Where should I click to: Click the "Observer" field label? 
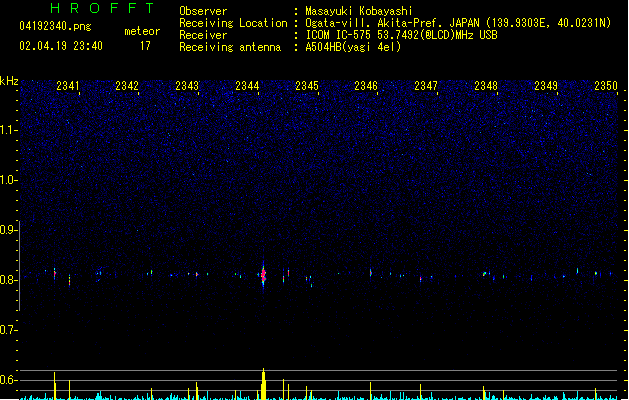(x=203, y=11)
